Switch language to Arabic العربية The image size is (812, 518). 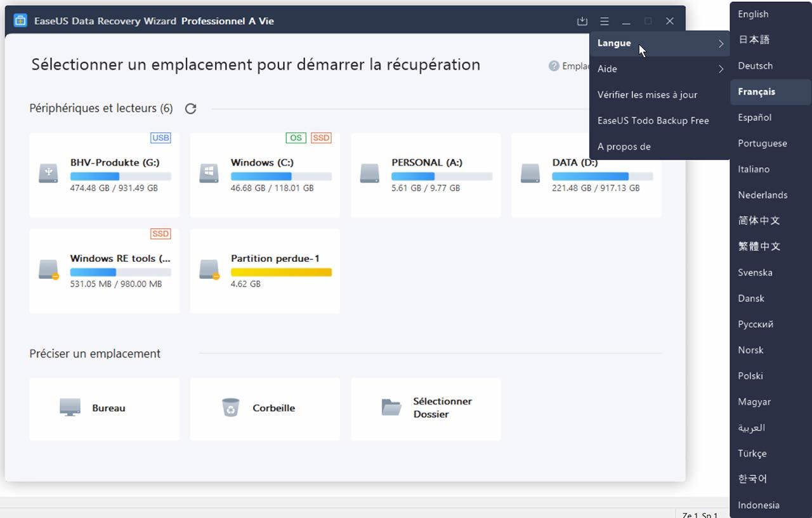click(x=771, y=428)
